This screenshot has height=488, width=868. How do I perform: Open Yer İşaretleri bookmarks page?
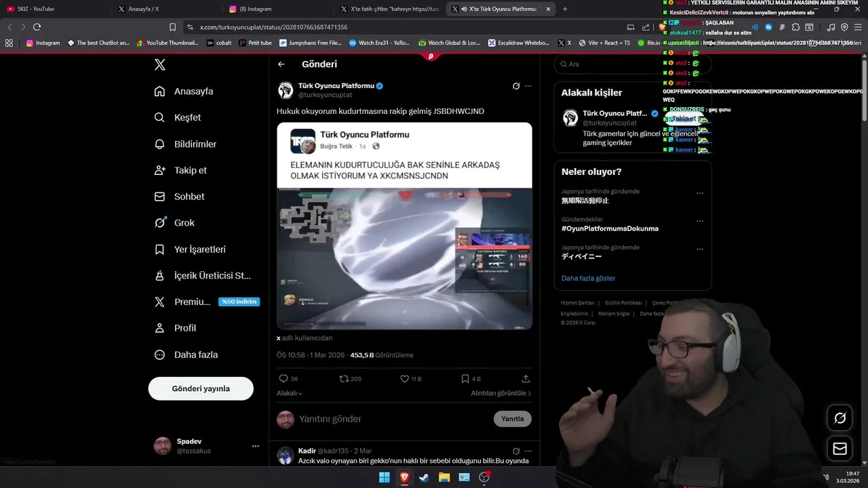click(x=190, y=249)
